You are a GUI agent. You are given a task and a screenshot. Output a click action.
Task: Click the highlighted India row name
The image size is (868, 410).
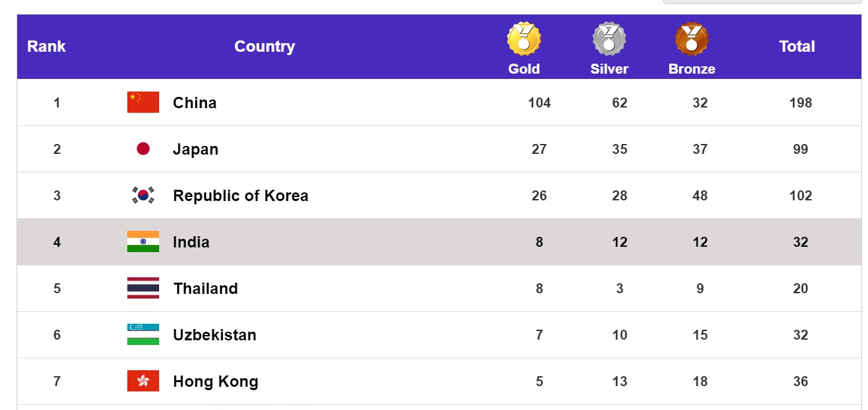(191, 242)
